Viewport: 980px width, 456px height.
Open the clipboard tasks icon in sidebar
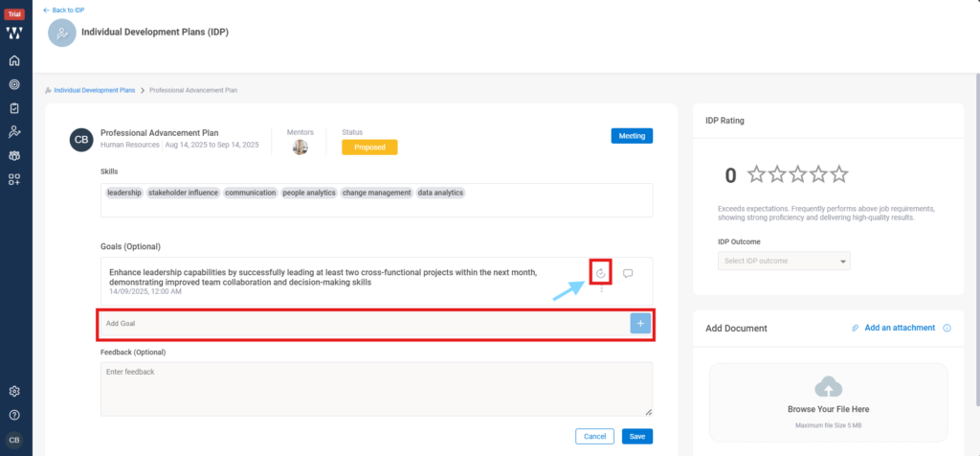click(x=14, y=108)
